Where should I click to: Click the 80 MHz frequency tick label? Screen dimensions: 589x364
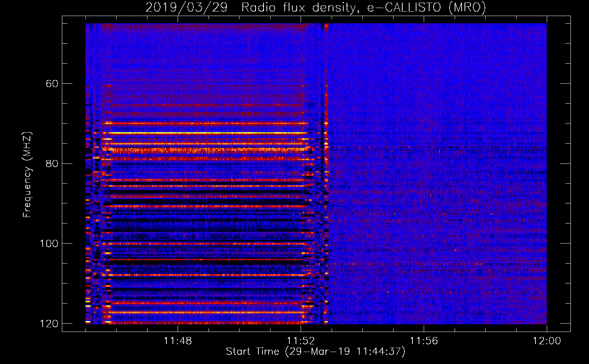tap(52, 163)
